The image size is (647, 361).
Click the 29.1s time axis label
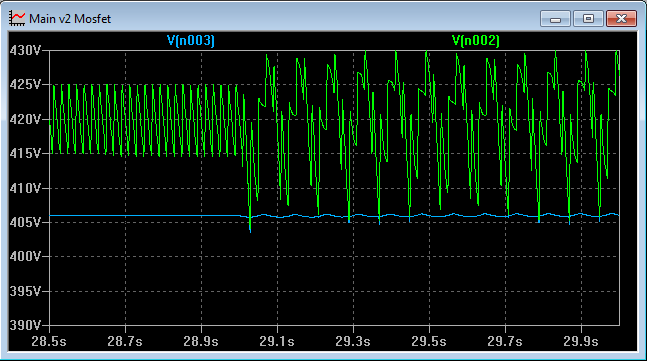[x=277, y=342]
